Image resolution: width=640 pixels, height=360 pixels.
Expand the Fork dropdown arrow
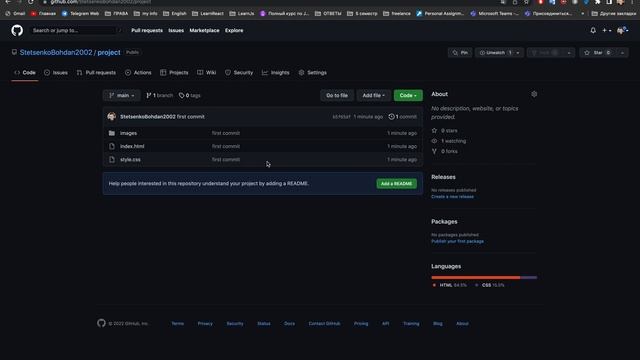point(569,53)
